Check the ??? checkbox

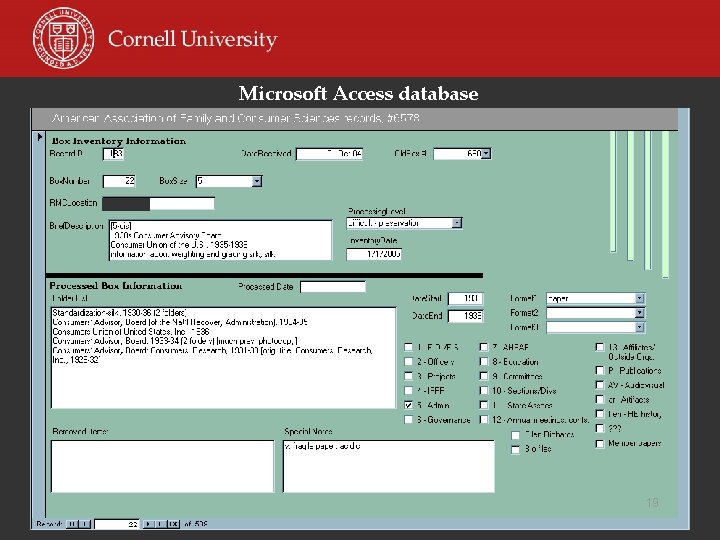(x=600, y=428)
